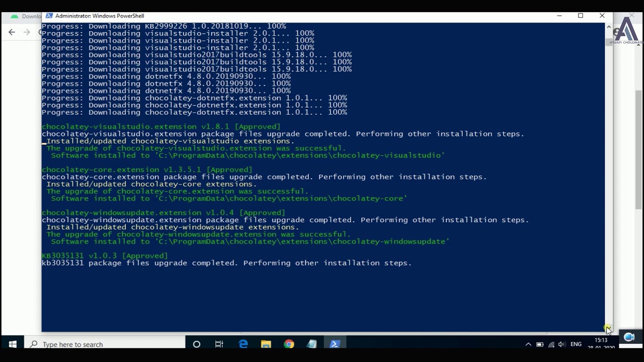Select the PowerShell taskbar icon
The height and width of the screenshot is (362, 644).
click(335, 344)
